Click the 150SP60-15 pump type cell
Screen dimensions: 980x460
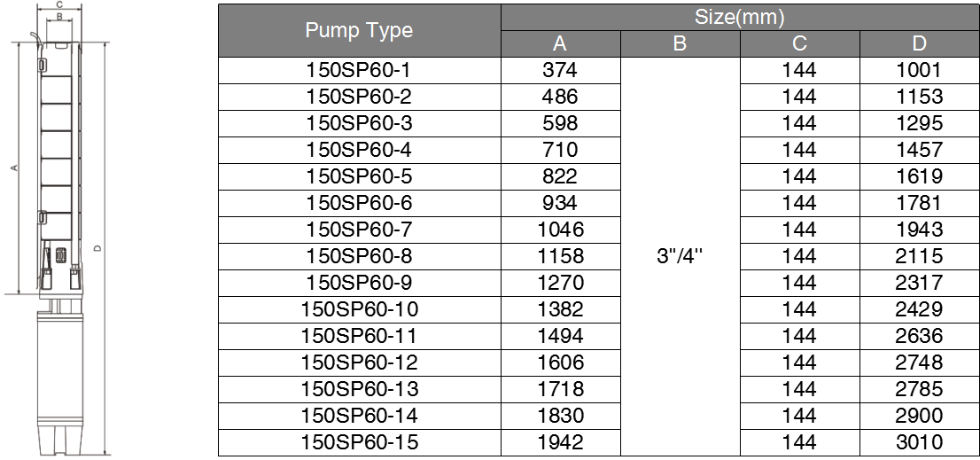[360, 442]
